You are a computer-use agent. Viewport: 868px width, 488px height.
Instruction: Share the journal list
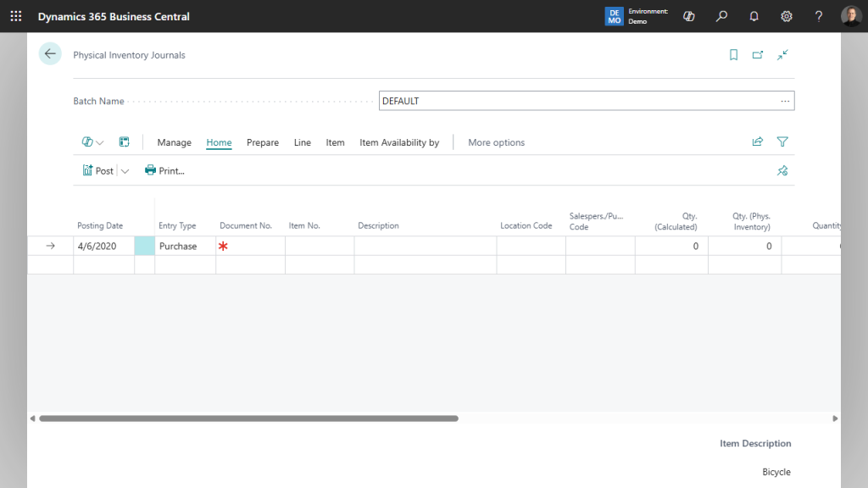click(757, 141)
